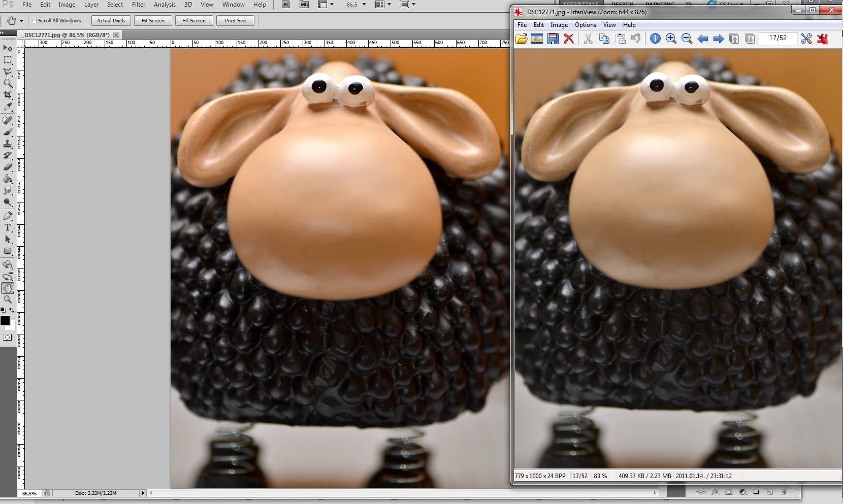Click the IrfanView Zoom In magnifier

tap(671, 39)
